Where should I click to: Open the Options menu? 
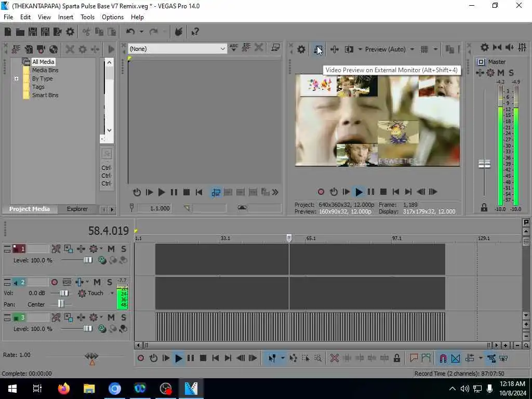[113, 17]
